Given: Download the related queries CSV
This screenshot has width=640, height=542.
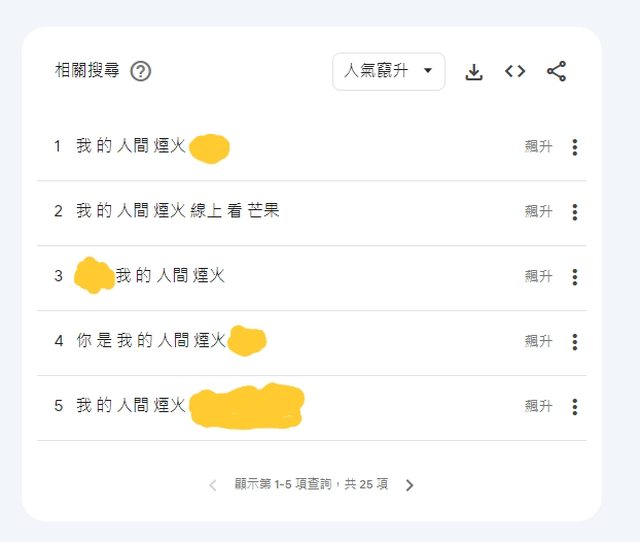Looking at the screenshot, I should pyautogui.click(x=474, y=72).
